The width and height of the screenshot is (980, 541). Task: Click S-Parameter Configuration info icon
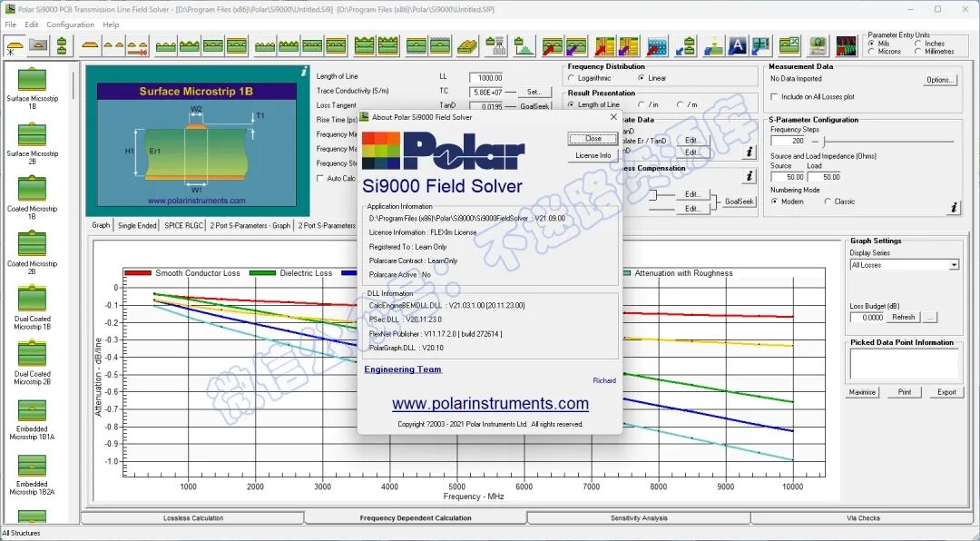tap(954, 207)
